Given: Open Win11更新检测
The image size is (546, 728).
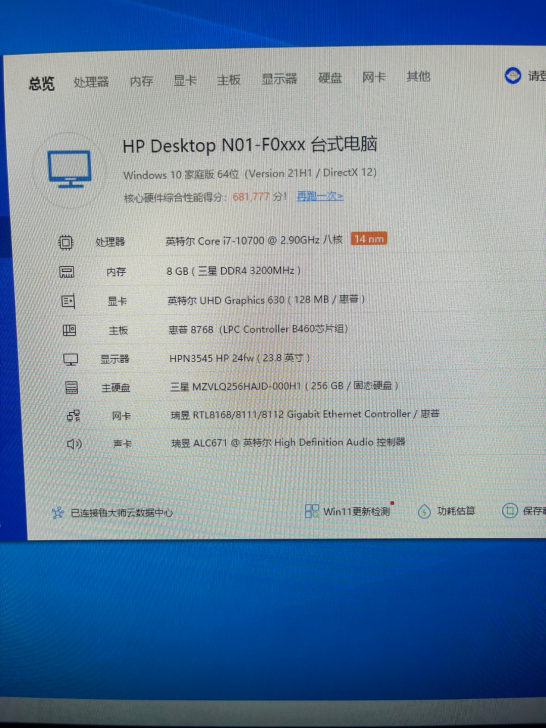Looking at the screenshot, I should pos(357,511).
